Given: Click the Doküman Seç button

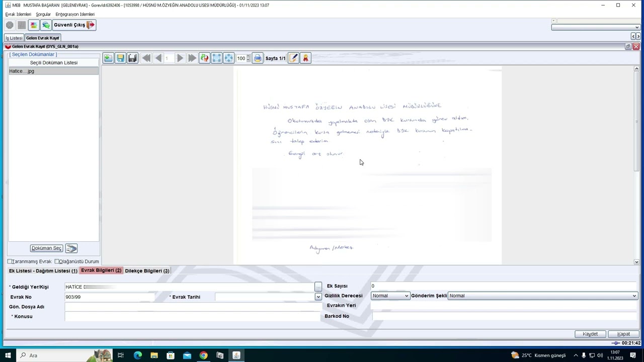Looking at the screenshot, I should pyautogui.click(x=46, y=248).
